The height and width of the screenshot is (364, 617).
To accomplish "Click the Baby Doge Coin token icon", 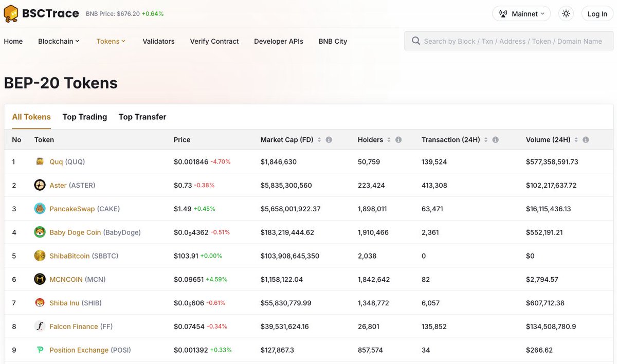I will coord(40,232).
